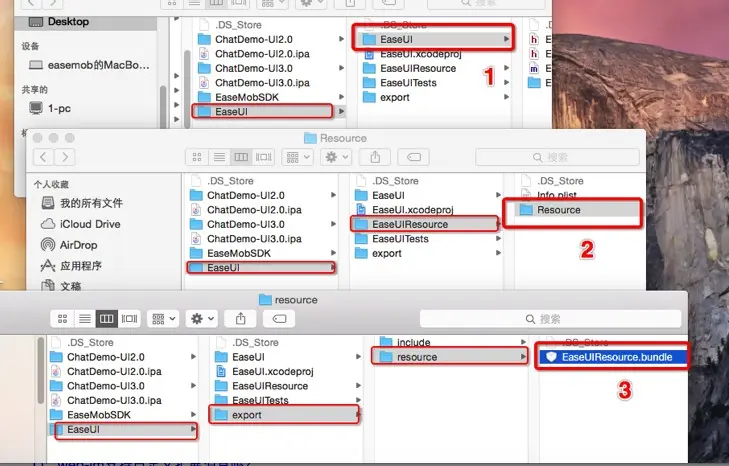
Task: Select EaseUIResource folder in top window
Action: [x=418, y=68]
